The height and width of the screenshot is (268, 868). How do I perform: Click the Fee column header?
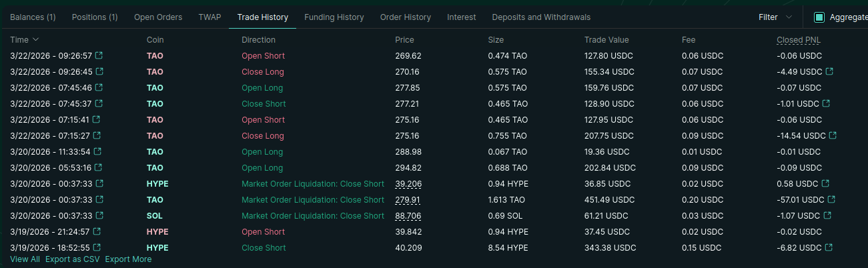[x=689, y=40]
